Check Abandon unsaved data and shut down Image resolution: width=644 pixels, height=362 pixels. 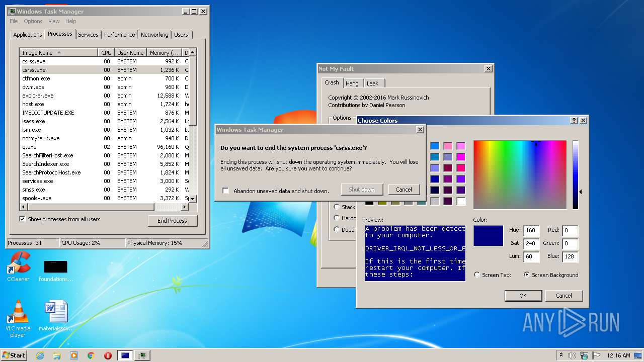(226, 191)
